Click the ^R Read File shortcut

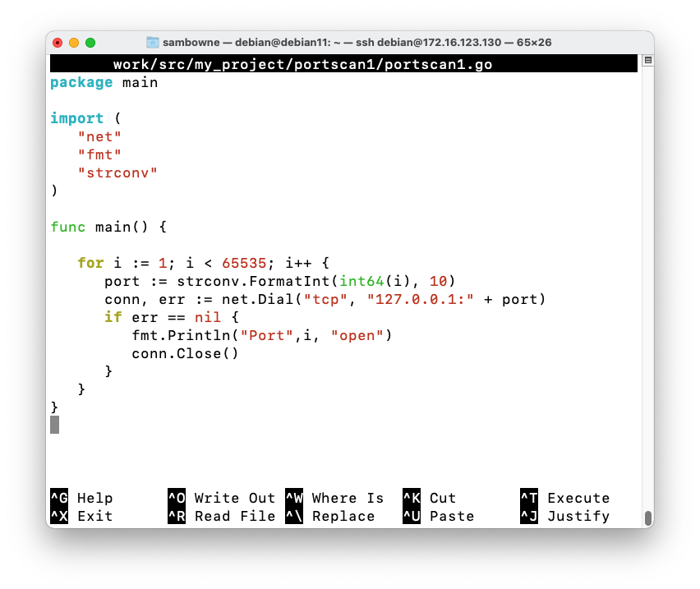pyautogui.click(x=222, y=516)
